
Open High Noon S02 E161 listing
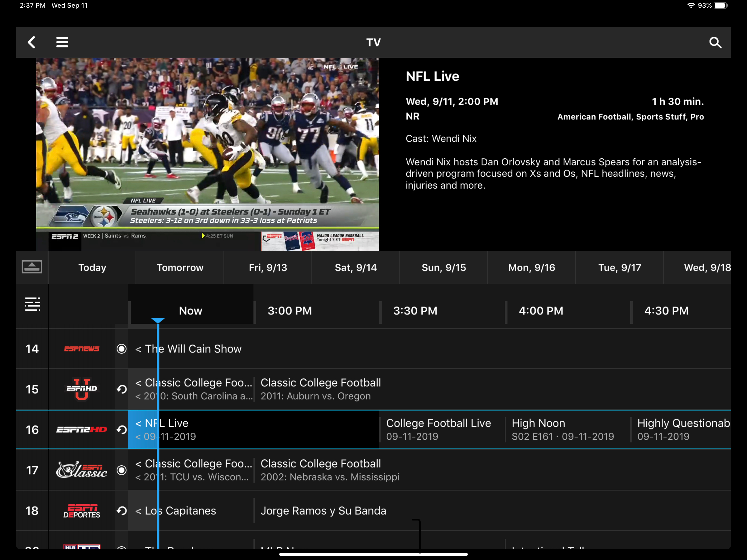[x=567, y=430]
